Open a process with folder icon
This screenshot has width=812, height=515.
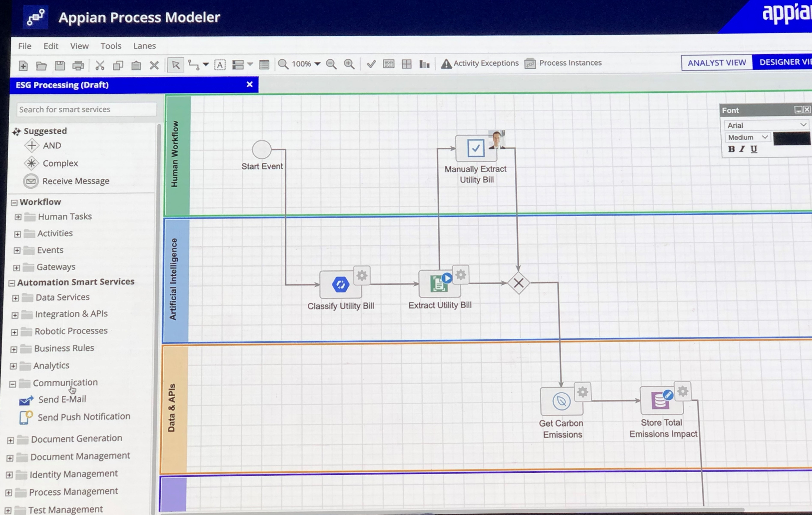[x=42, y=66]
